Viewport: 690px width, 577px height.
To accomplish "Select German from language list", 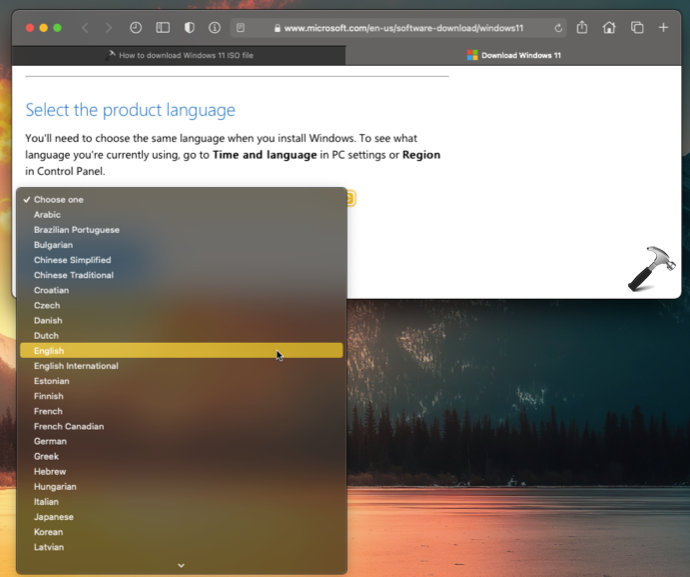I will click(x=181, y=441).
